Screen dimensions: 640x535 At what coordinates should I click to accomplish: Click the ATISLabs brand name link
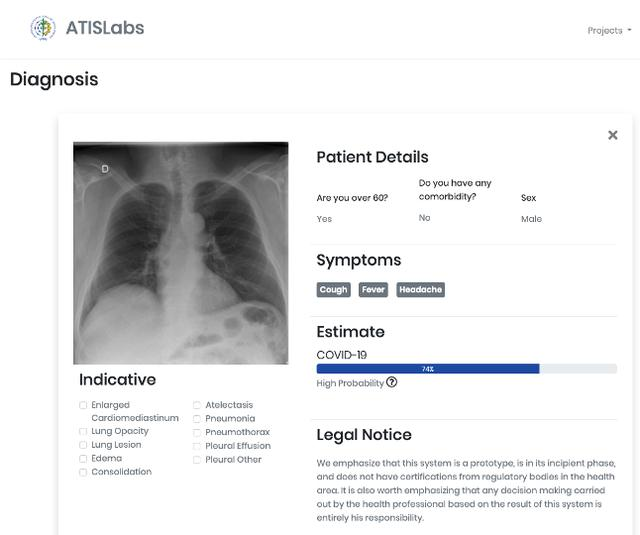105,28
